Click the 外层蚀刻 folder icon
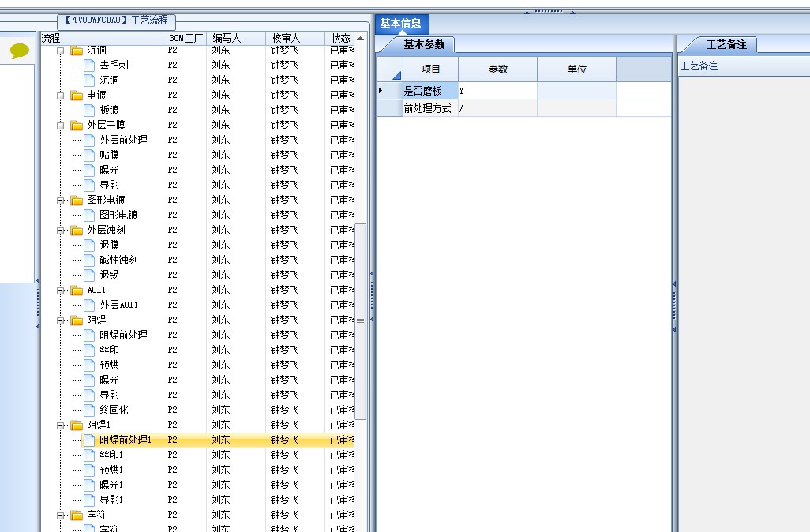 [77, 230]
